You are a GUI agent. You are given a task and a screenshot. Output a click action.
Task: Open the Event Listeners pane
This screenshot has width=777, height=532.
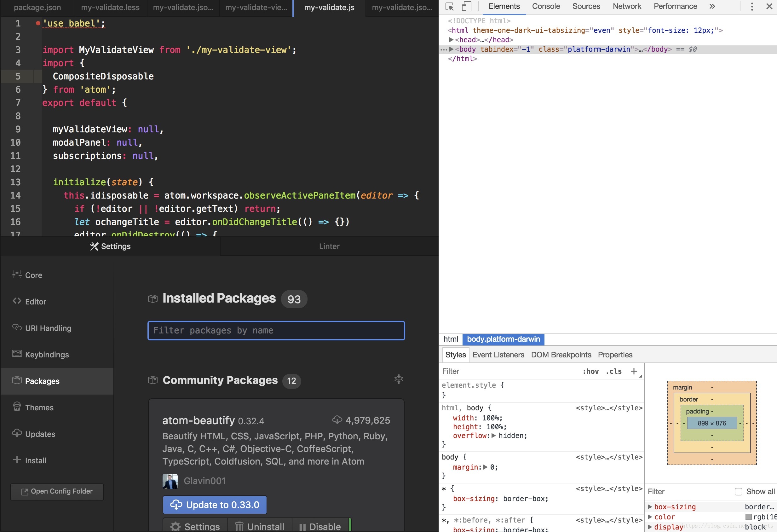point(498,355)
